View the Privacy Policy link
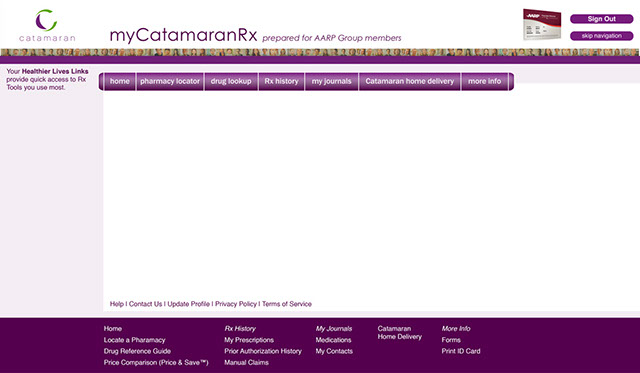The width and height of the screenshot is (640, 373). tap(236, 304)
